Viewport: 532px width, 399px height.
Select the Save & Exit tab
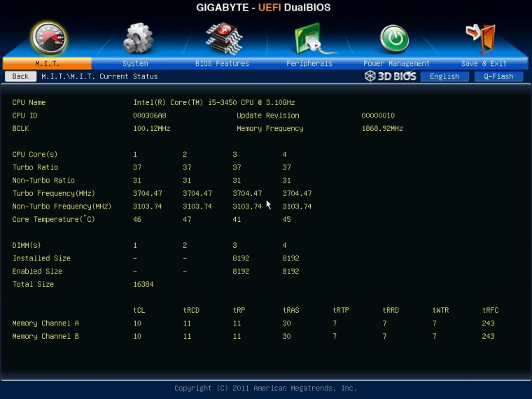(x=484, y=64)
